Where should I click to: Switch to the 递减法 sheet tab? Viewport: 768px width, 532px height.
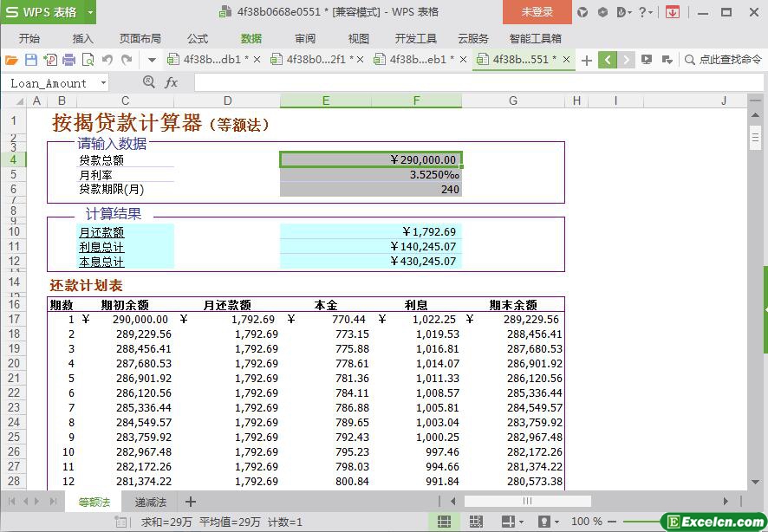point(150,502)
